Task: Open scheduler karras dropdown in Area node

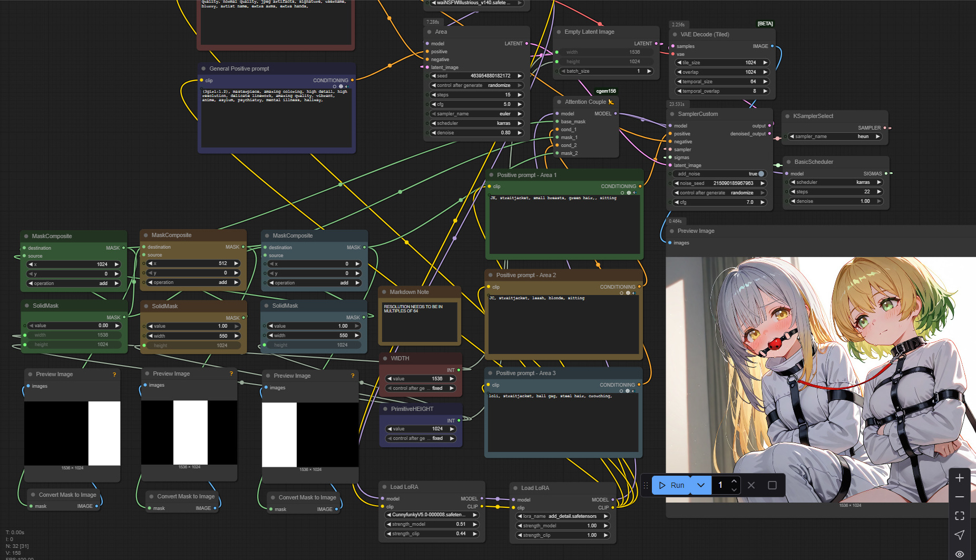Action: 477,123
